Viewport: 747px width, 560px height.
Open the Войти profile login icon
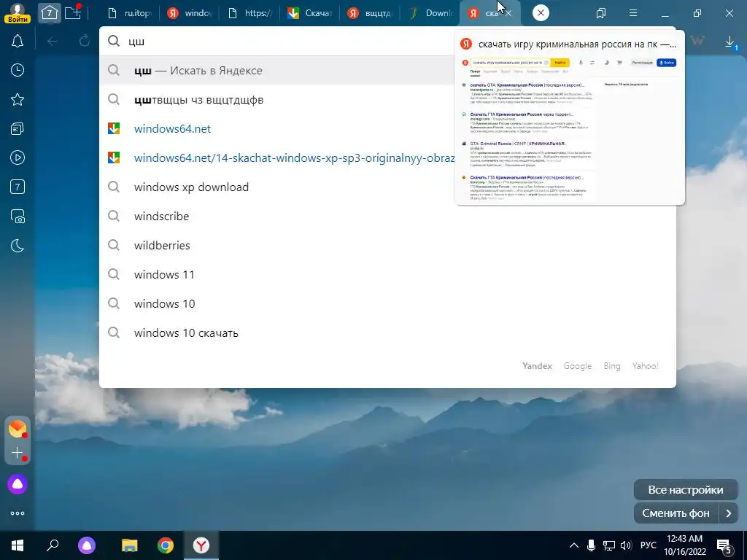(x=18, y=13)
